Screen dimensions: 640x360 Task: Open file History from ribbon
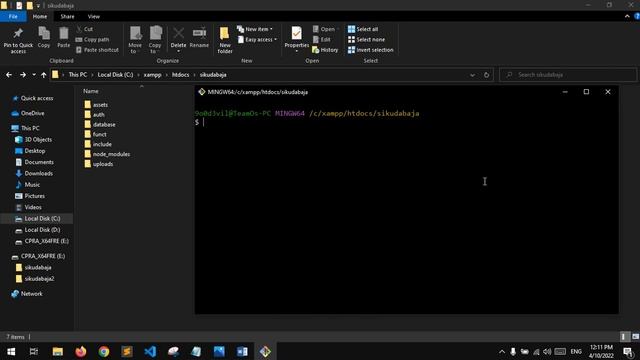(325, 50)
